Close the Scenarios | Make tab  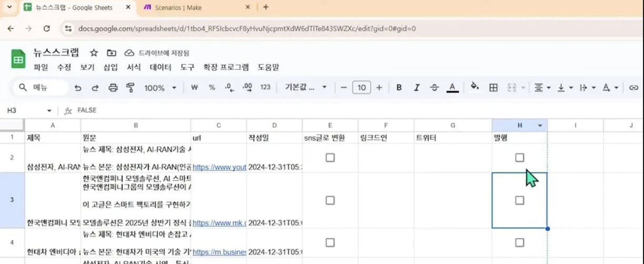248,7
